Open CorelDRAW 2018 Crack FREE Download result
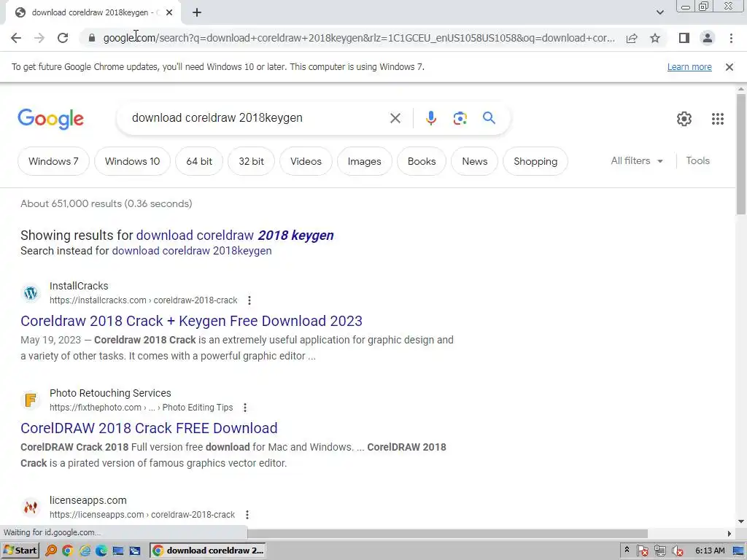This screenshot has height=560, width=747. click(x=149, y=428)
